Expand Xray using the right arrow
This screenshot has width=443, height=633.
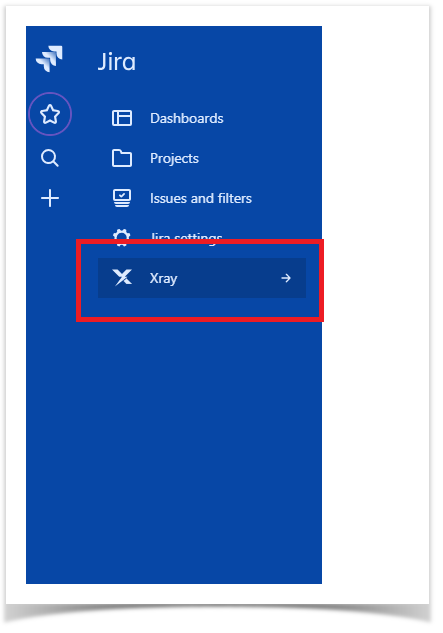286,278
